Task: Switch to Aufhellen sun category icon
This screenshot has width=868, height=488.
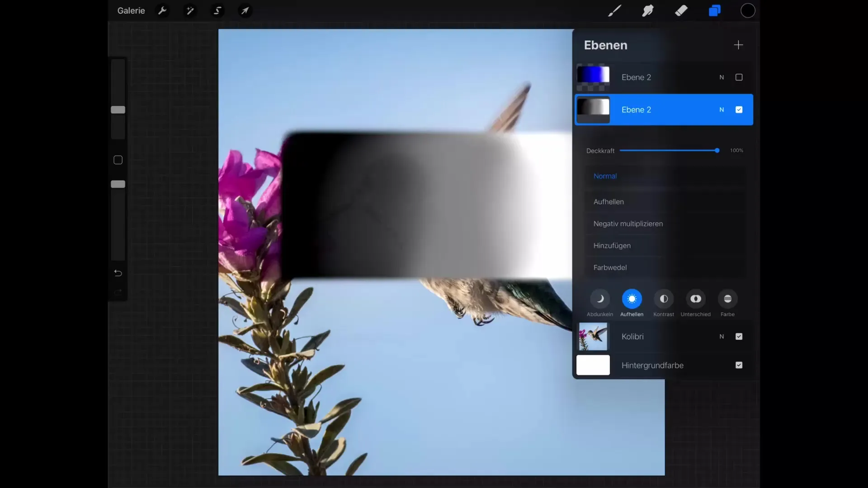Action: click(x=632, y=299)
